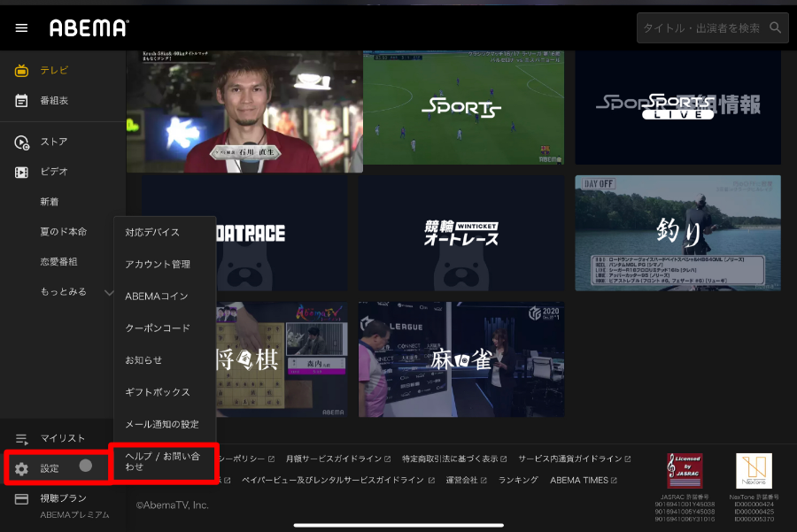Click external-link icon after 特定商取引法に基づく表示
The height and width of the screenshot is (532, 797).
pyautogui.click(x=504, y=459)
